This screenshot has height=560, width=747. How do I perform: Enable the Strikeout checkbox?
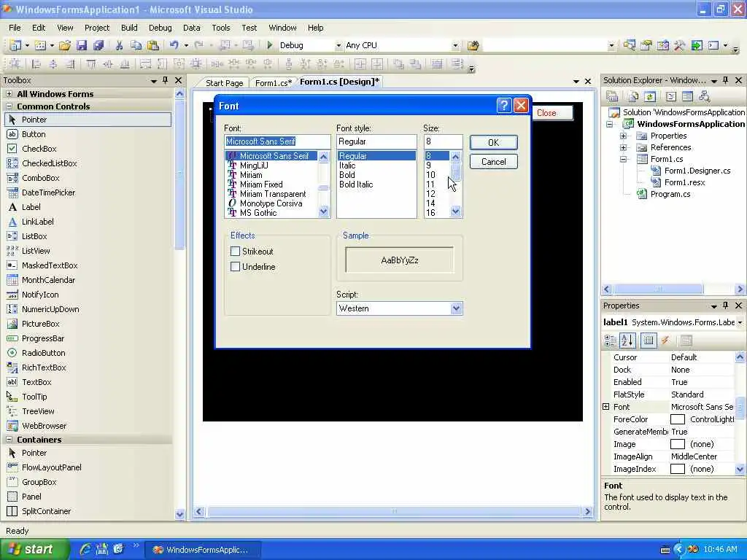click(235, 251)
